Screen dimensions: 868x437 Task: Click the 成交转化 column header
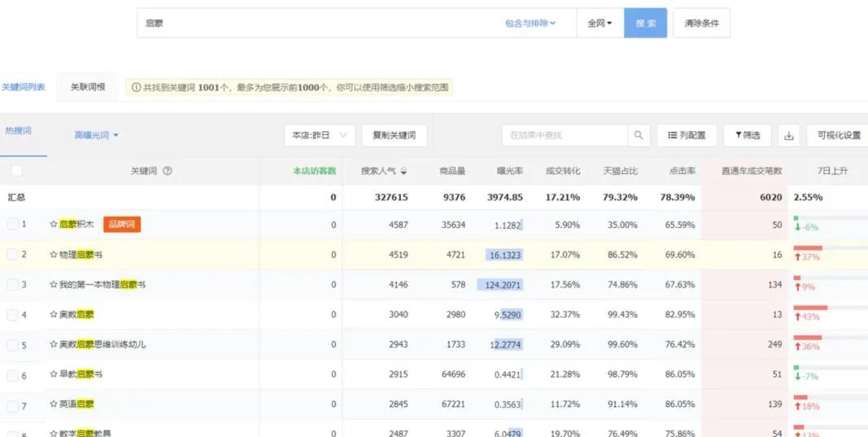pyautogui.click(x=563, y=171)
